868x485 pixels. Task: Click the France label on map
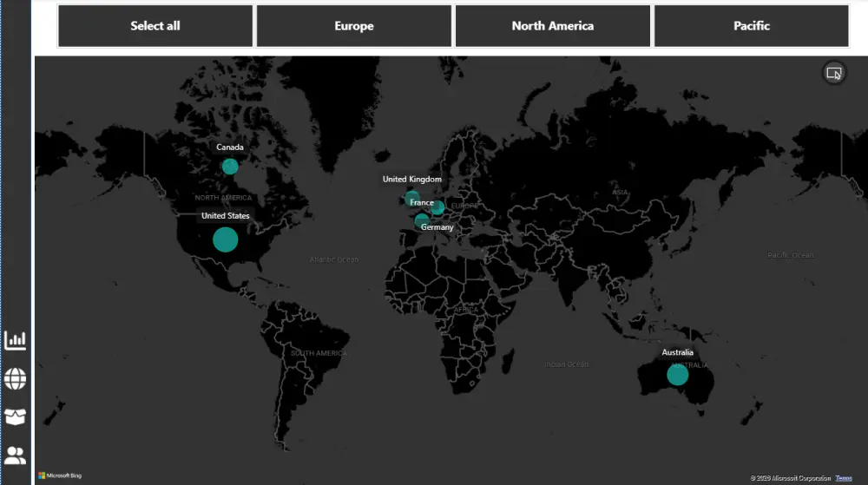point(422,202)
